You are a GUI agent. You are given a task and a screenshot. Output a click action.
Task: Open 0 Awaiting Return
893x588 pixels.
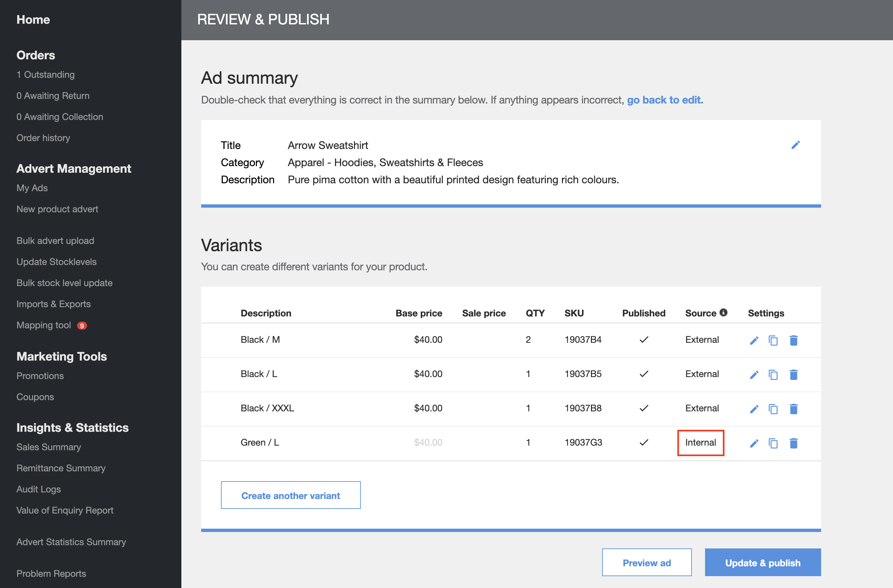coord(53,96)
